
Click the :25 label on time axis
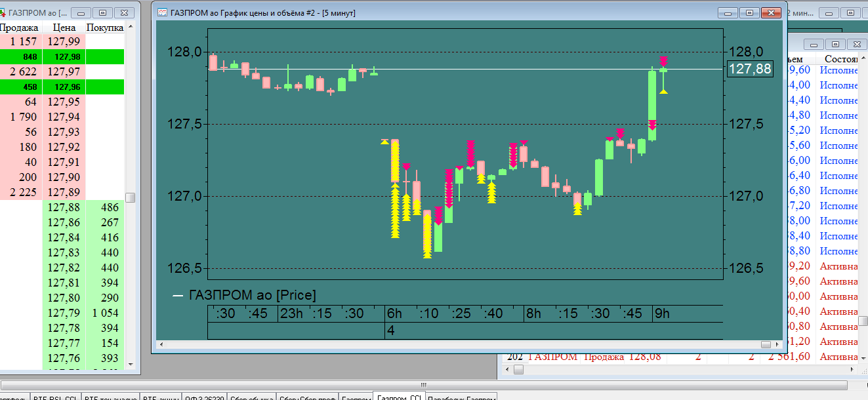coord(461,313)
